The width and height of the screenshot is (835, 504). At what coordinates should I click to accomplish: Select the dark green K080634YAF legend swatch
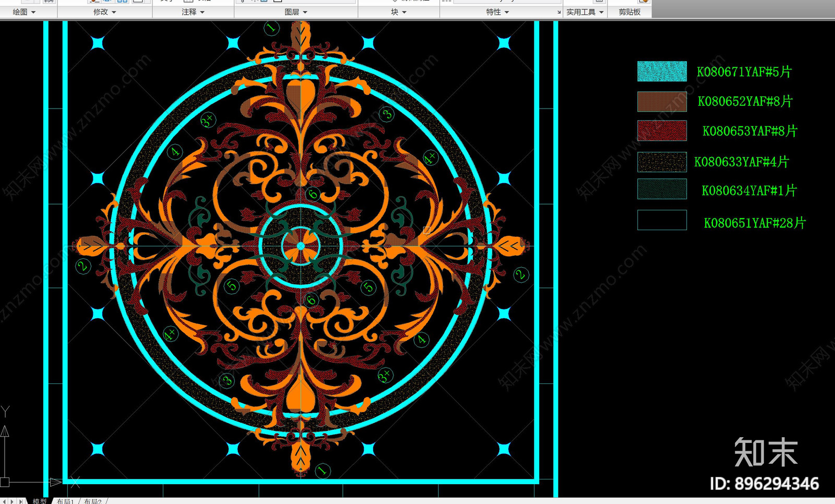(662, 189)
